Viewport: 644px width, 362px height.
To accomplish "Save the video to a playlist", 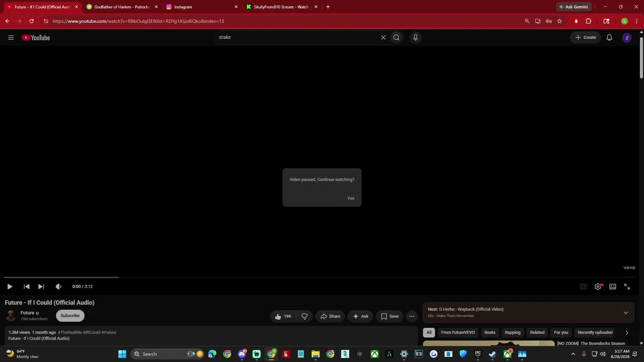I will pos(389,316).
